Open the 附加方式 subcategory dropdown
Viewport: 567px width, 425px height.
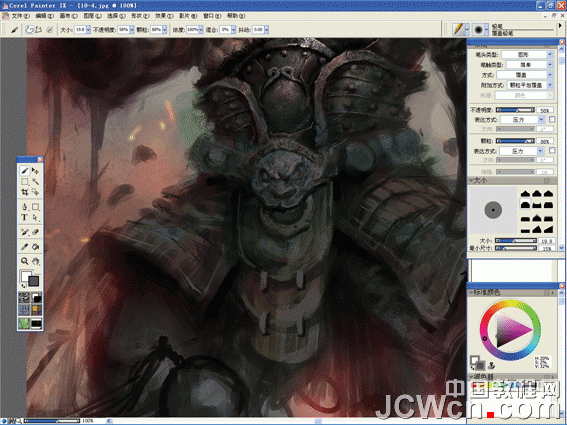pyautogui.click(x=529, y=85)
